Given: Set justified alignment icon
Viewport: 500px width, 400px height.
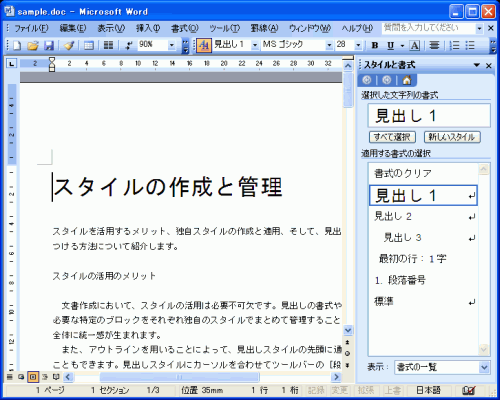Looking at the screenshot, I should point(434,45).
